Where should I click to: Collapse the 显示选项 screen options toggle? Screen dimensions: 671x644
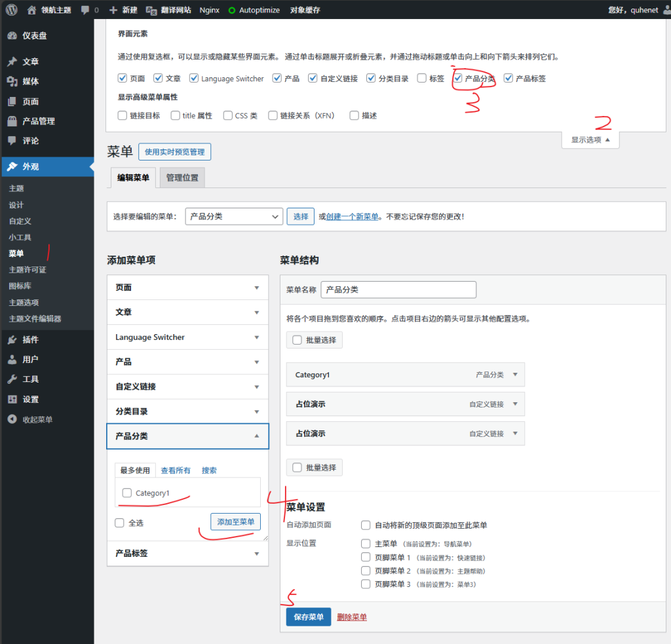(x=590, y=140)
